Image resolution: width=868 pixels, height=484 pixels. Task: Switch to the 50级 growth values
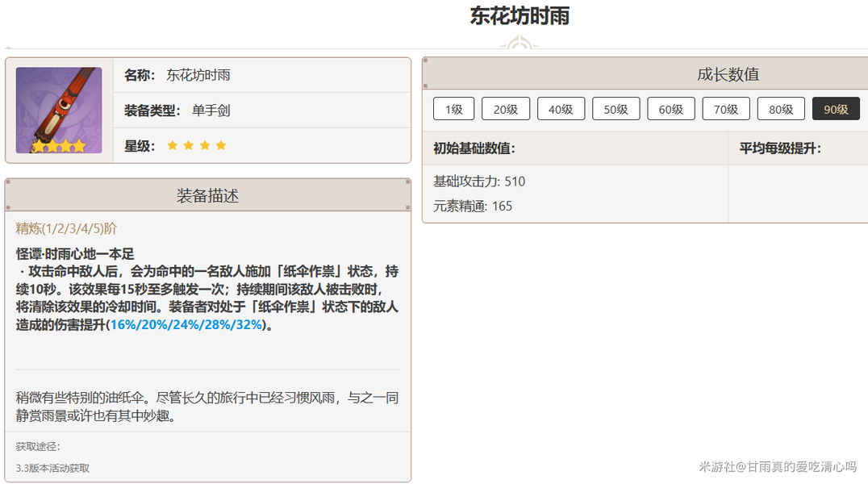point(616,109)
